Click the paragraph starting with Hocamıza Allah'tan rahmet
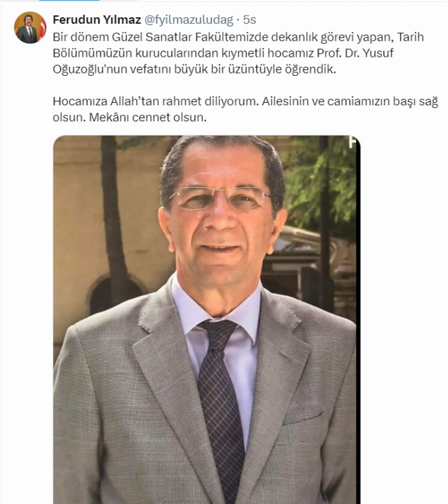The height and width of the screenshot is (504, 448). pyautogui.click(x=246, y=109)
